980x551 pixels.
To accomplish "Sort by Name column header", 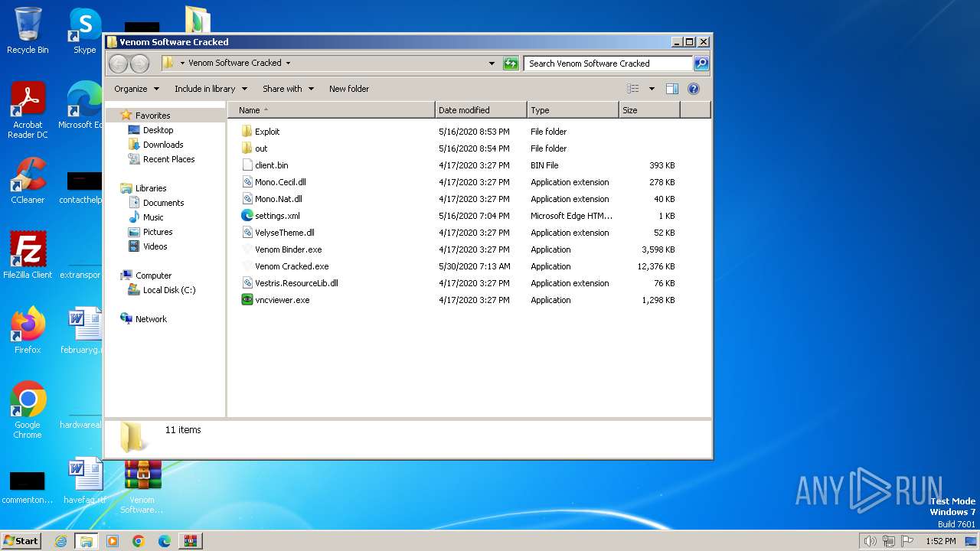I will 331,110.
